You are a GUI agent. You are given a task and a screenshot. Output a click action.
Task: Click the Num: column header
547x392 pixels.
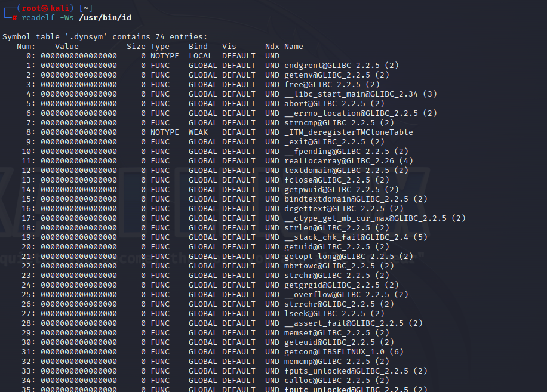tap(26, 47)
